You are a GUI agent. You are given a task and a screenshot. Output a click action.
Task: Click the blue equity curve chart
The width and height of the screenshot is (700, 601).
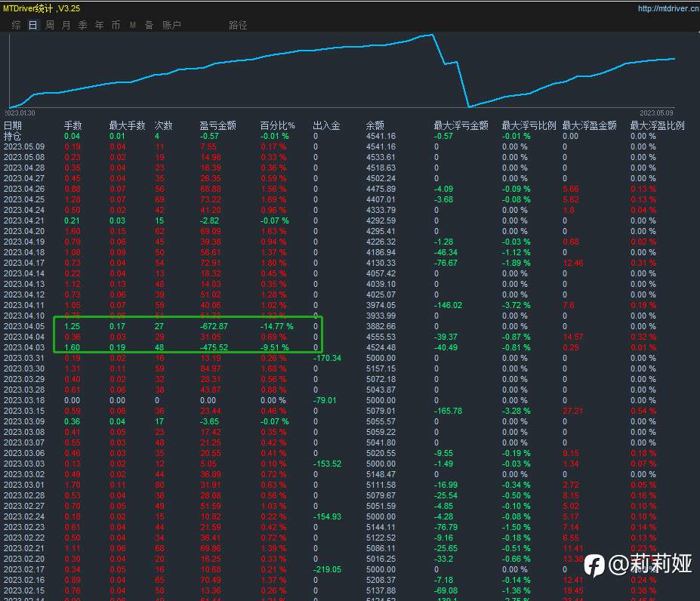coord(341,70)
